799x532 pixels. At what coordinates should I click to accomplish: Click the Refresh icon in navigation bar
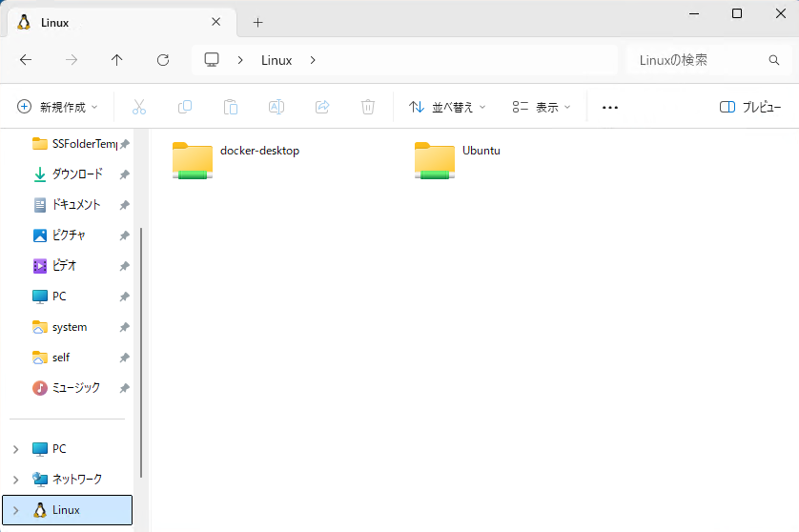click(163, 60)
